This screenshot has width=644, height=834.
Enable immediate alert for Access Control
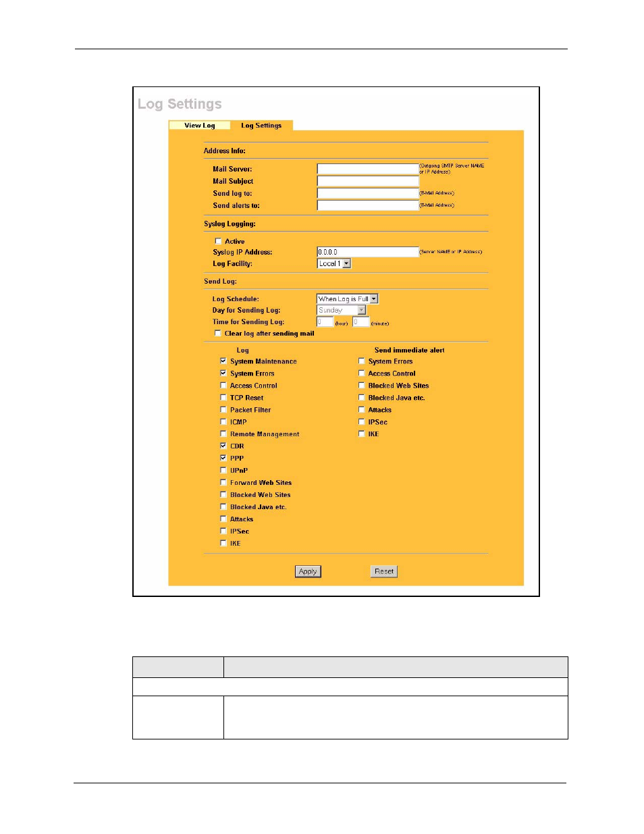362,373
